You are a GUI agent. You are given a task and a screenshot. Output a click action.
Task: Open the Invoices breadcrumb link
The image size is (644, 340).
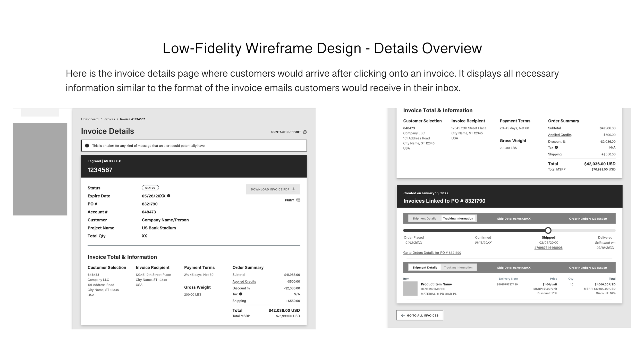[x=109, y=119]
